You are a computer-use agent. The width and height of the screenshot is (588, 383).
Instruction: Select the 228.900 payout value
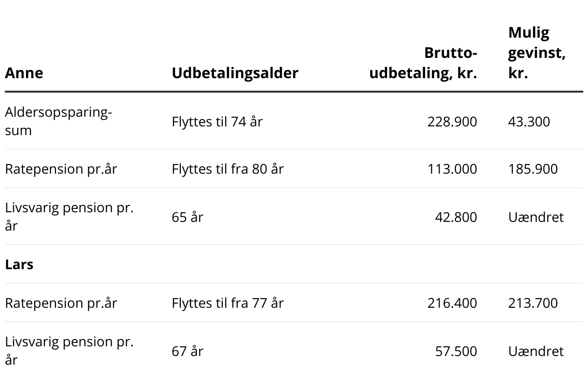[452, 121]
